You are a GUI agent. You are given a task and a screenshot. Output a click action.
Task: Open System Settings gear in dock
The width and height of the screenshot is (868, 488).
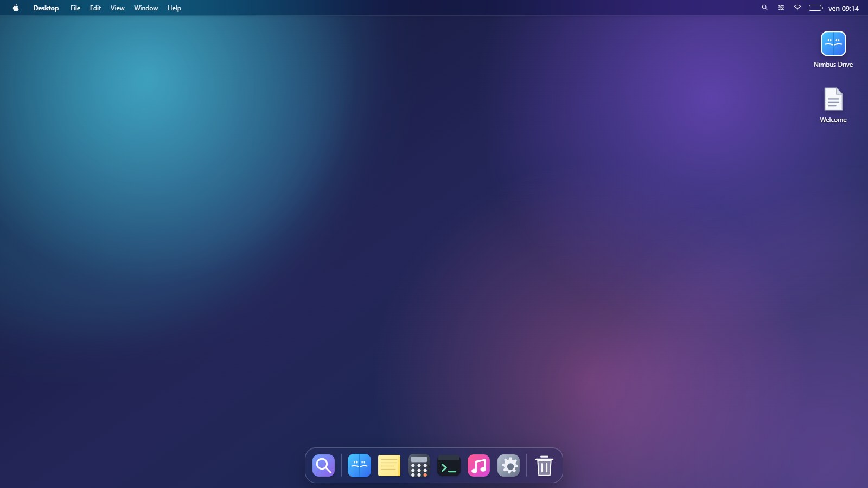(508, 465)
